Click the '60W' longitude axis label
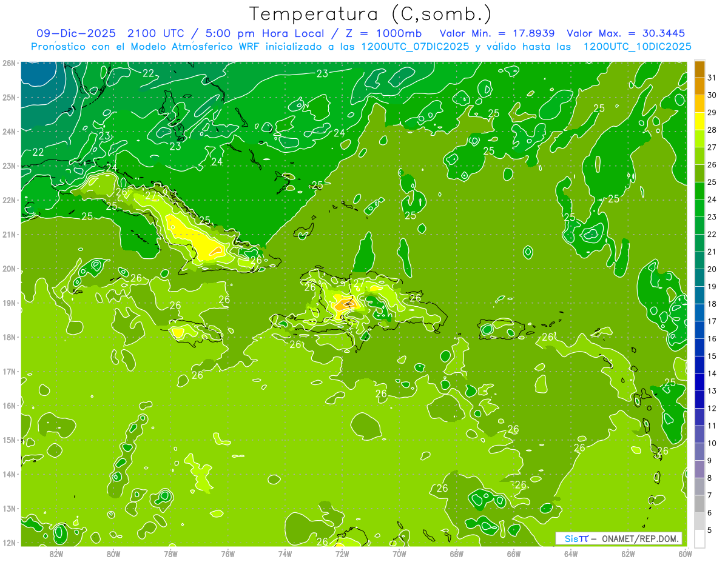The height and width of the screenshot is (562, 728). point(685,554)
